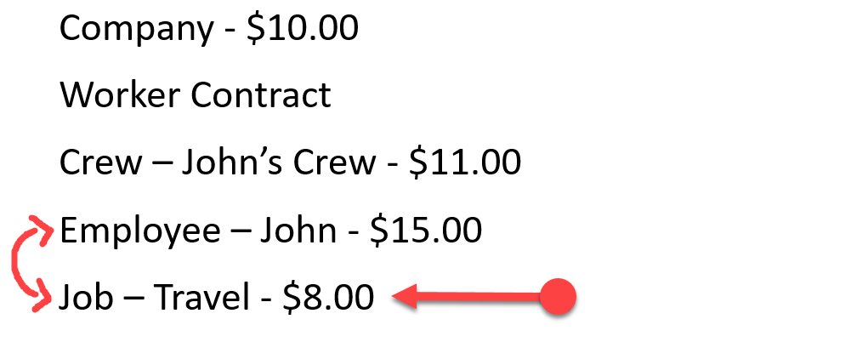Click the word Worker
Image resolution: width=868 pixels, height=342 pixels.
[x=120, y=94]
